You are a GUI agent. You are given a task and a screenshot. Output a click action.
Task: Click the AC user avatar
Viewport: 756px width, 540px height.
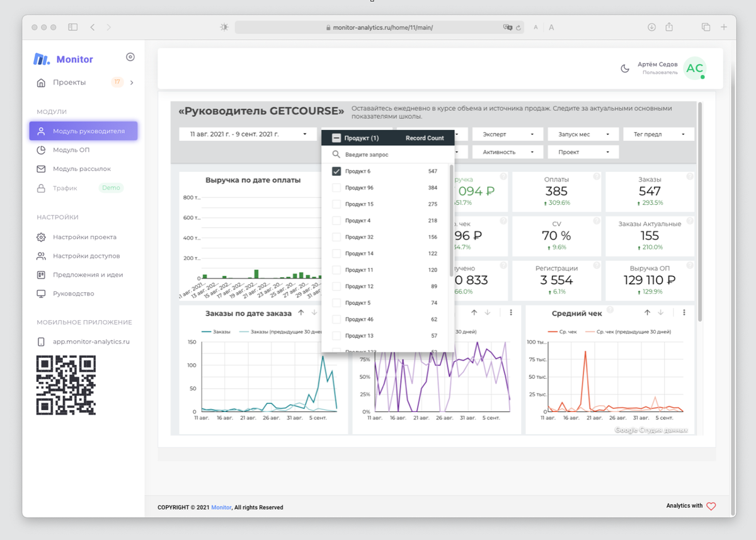point(694,68)
